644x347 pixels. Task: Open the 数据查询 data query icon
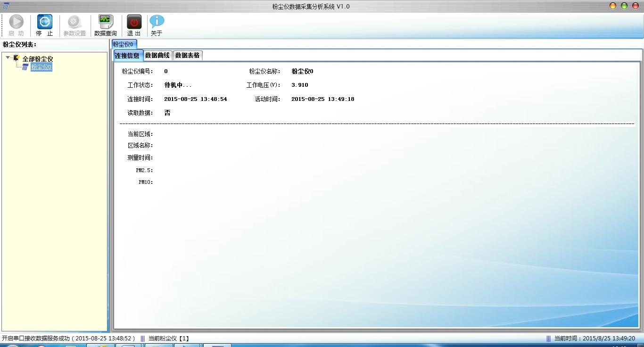tap(105, 22)
